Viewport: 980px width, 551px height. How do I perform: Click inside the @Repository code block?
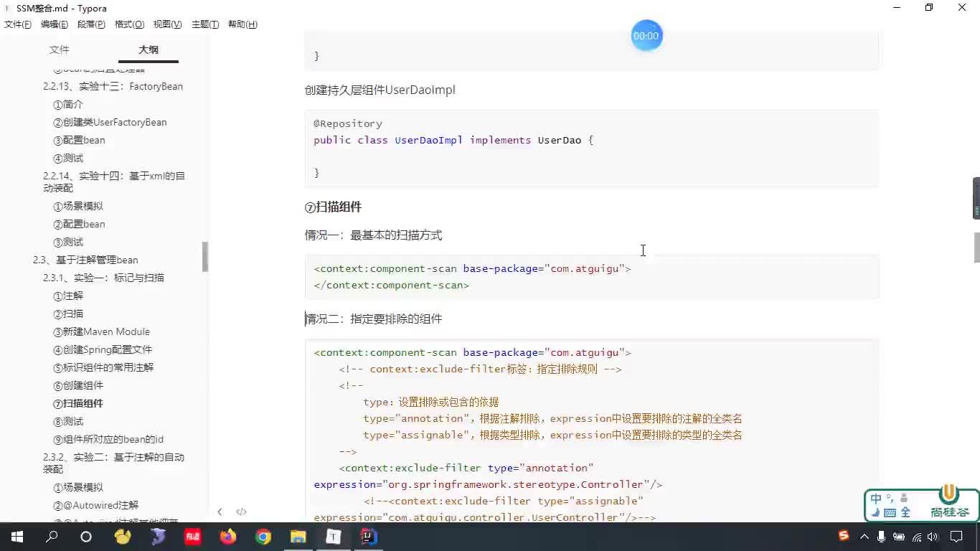click(592, 149)
